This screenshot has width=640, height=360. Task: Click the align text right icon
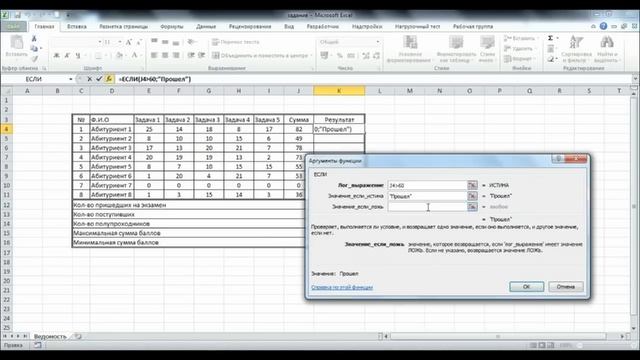point(176,55)
